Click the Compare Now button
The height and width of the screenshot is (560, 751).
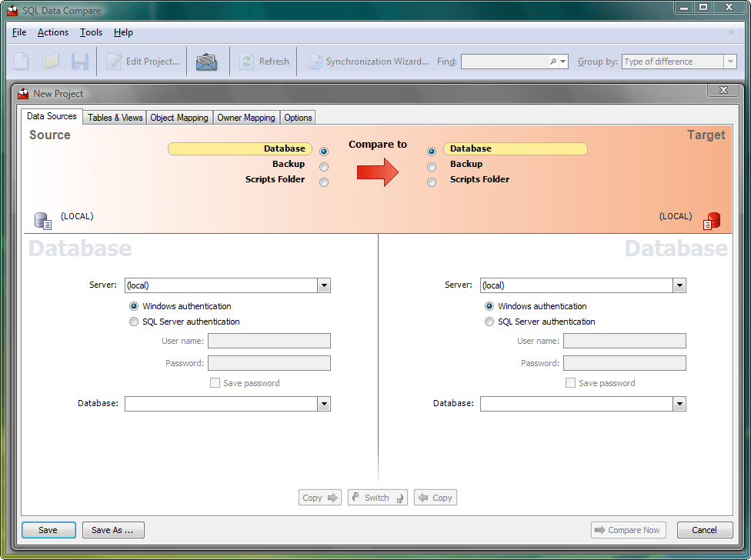click(628, 530)
